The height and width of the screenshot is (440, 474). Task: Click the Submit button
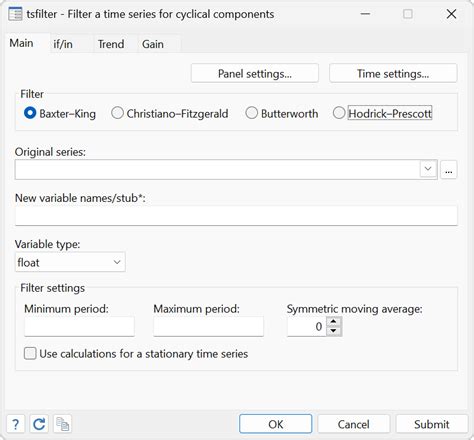432,424
